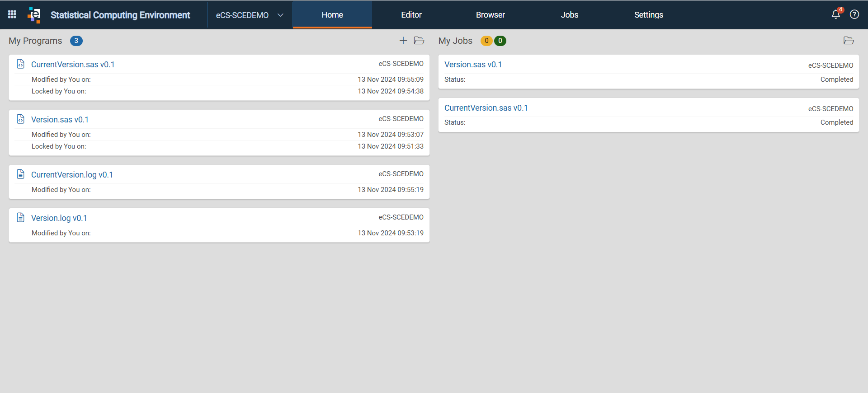The height and width of the screenshot is (393, 868).
Task: Switch to the Editor tab
Action: click(x=411, y=15)
